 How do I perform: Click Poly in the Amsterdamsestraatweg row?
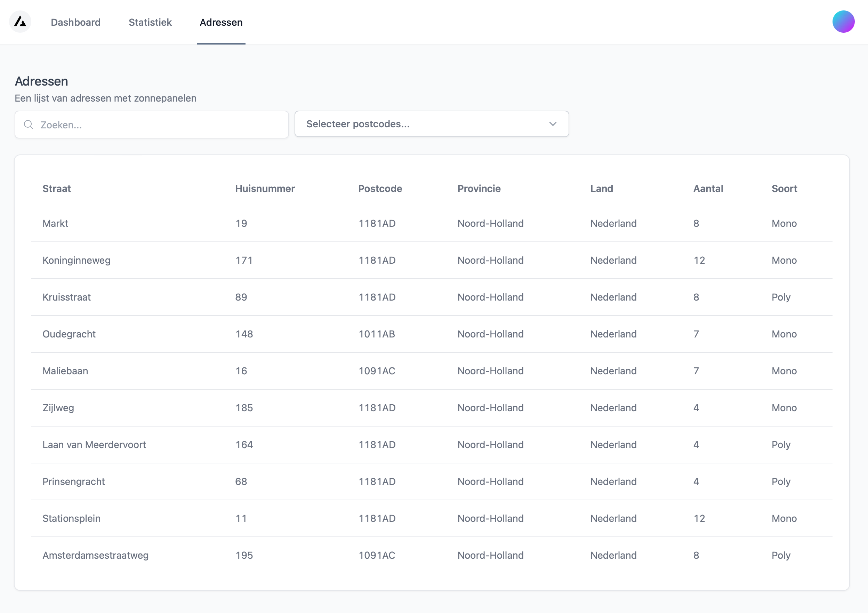[781, 556]
